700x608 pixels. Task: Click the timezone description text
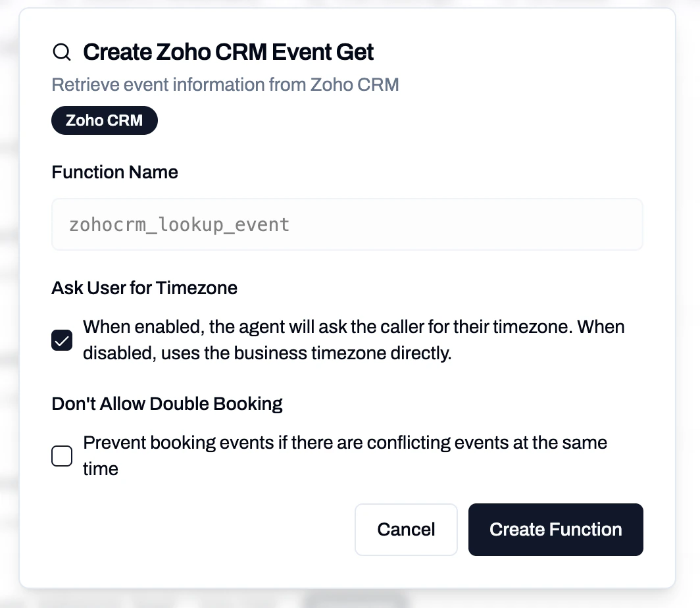click(x=353, y=340)
